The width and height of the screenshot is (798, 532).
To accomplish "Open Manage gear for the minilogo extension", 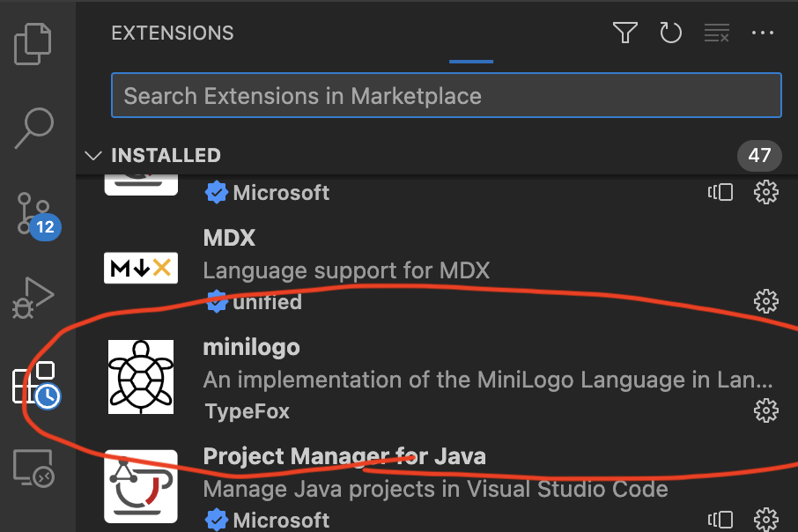I will click(766, 410).
